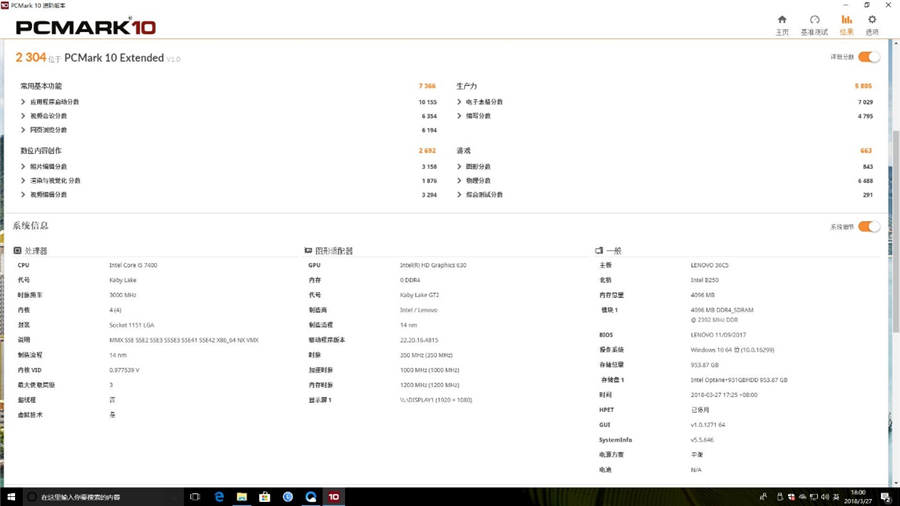The height and width of the screenshot is (506, 900).
Task: Toggle the detailed scores (详细分数) switch
Action: click(x=868, y=58)
